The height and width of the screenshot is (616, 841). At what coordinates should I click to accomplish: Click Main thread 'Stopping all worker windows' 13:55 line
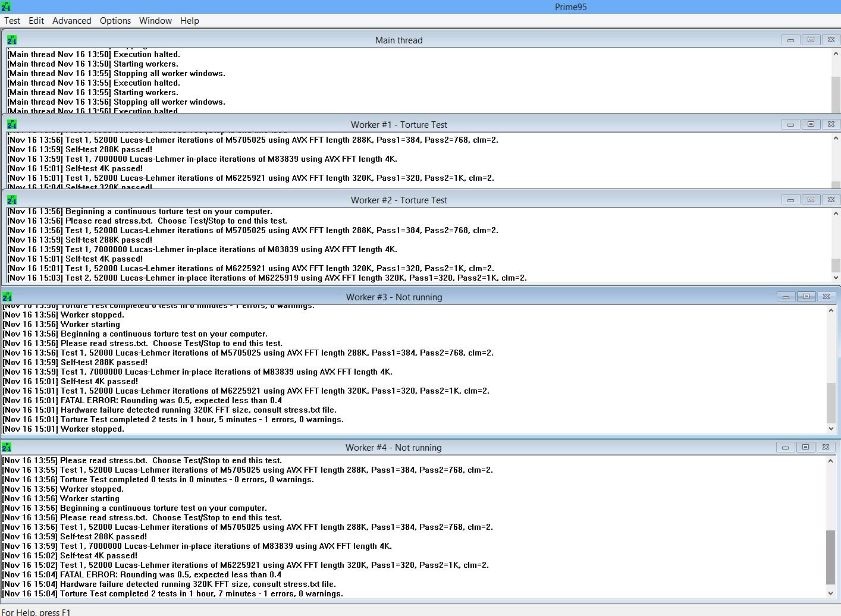point(116,73)
